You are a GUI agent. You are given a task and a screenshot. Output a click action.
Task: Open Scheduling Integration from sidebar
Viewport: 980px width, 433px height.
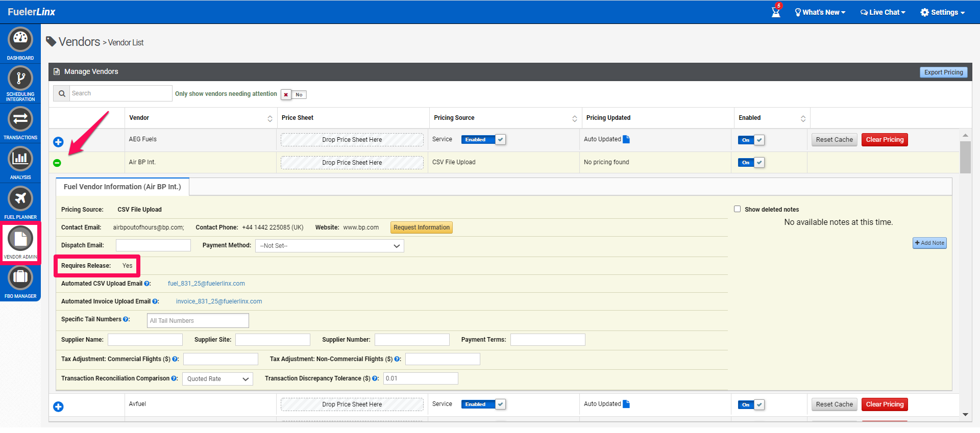[20, 79]
